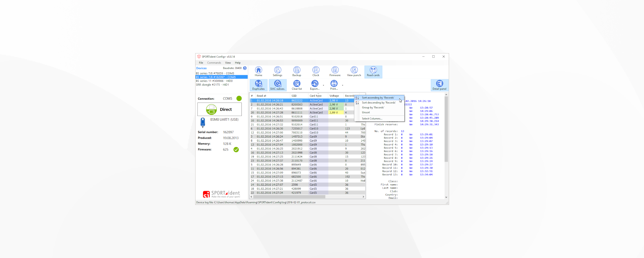This screenshot has height=258, width=644.
Task: Click the baudrate refresh icon beside 38400
Action: (245, 68)
